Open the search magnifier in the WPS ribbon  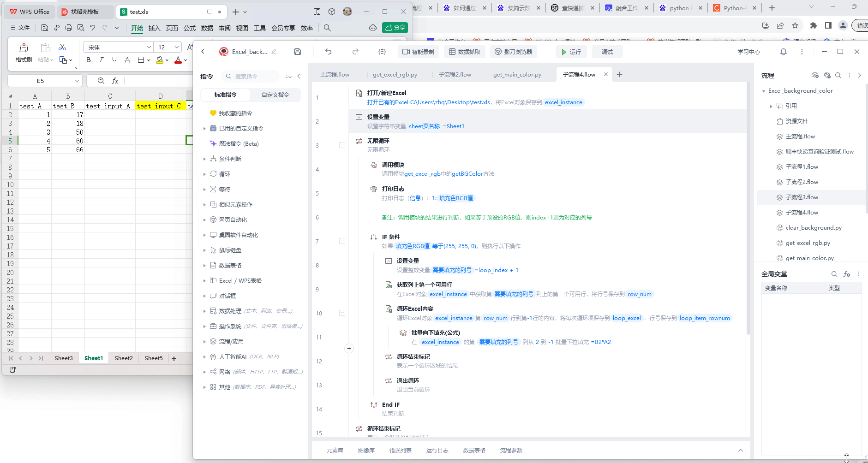[327, 28]
